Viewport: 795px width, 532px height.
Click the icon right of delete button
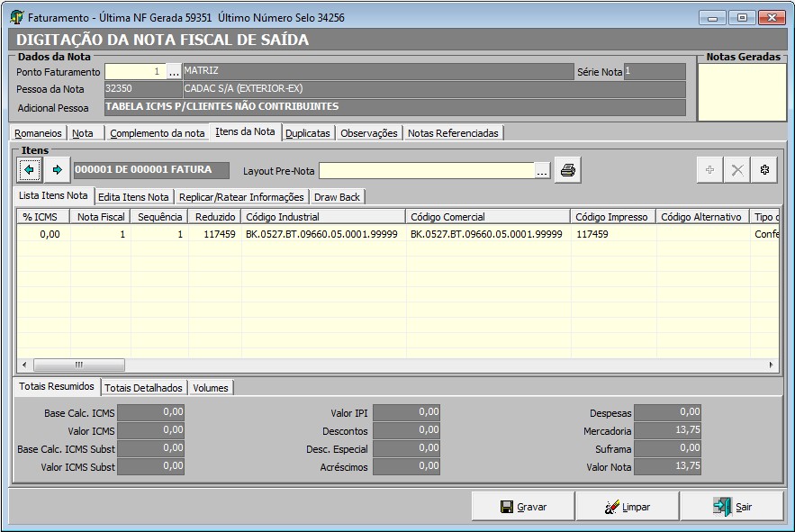point(764,170)
